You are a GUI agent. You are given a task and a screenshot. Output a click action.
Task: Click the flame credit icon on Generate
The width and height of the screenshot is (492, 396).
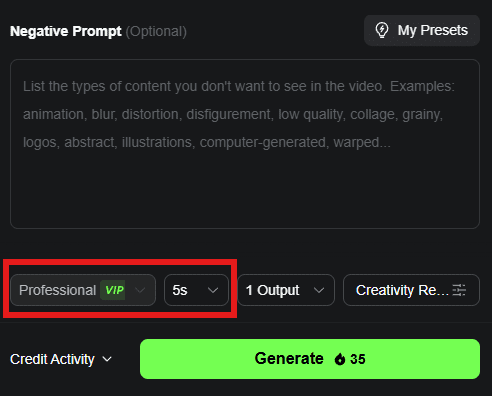tap(340, 359)
